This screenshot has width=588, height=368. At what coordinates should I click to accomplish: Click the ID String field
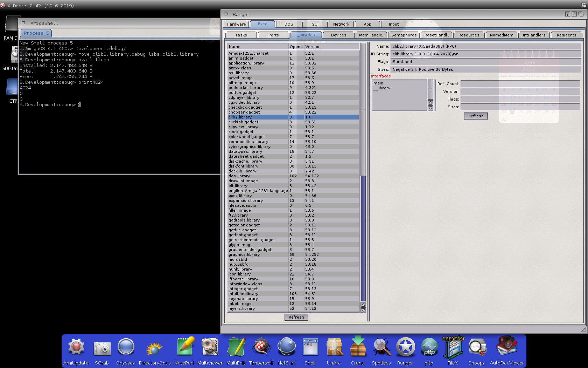point(486,54)
